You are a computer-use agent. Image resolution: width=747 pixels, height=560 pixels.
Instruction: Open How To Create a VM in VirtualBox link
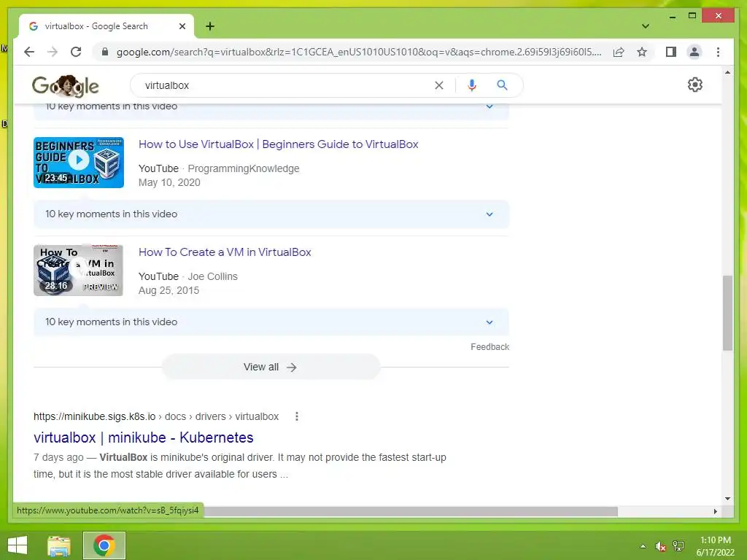tap(225, 252)
